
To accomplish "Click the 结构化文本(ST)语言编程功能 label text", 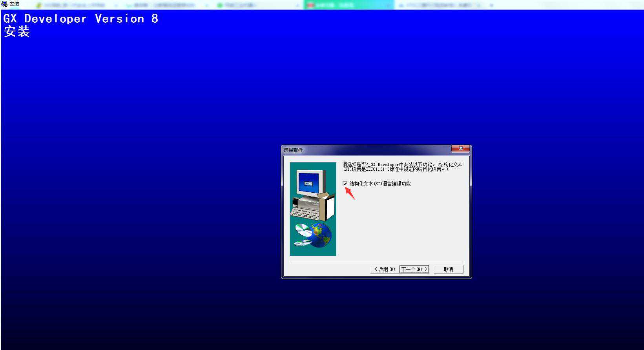I will pos(380,184).
